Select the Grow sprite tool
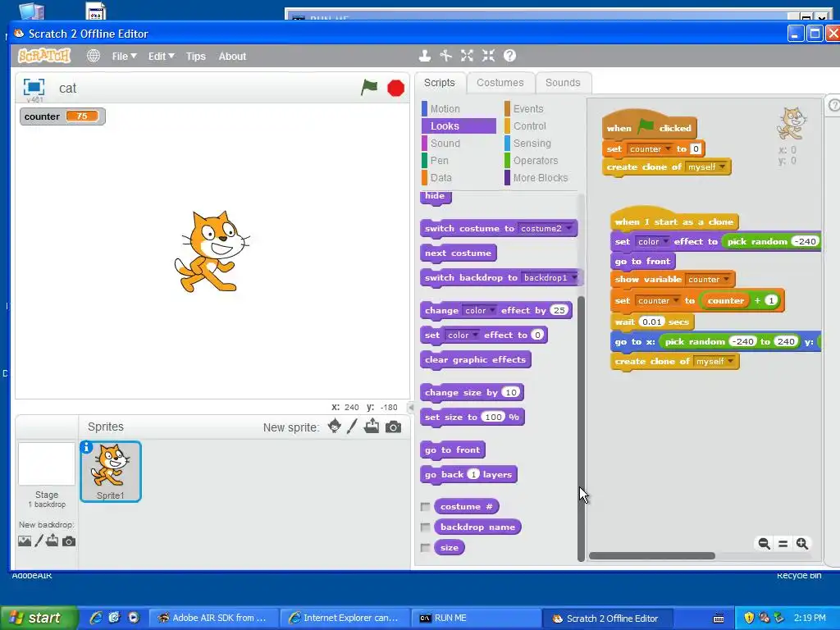 pyautogui.click(x=467, y=56)
